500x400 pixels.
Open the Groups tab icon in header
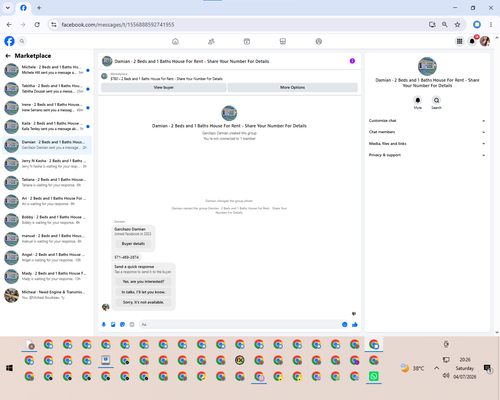pyautogui.click(x=319, y=41)
